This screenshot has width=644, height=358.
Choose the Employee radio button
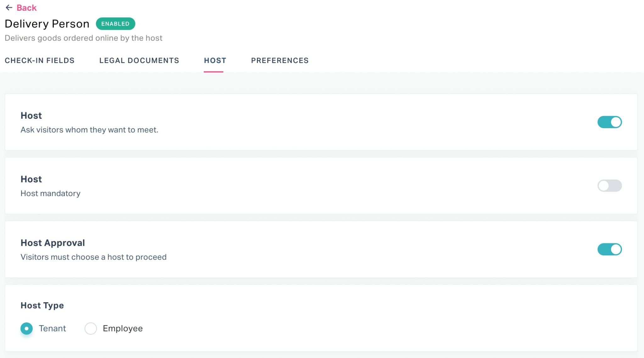(91, 328)
